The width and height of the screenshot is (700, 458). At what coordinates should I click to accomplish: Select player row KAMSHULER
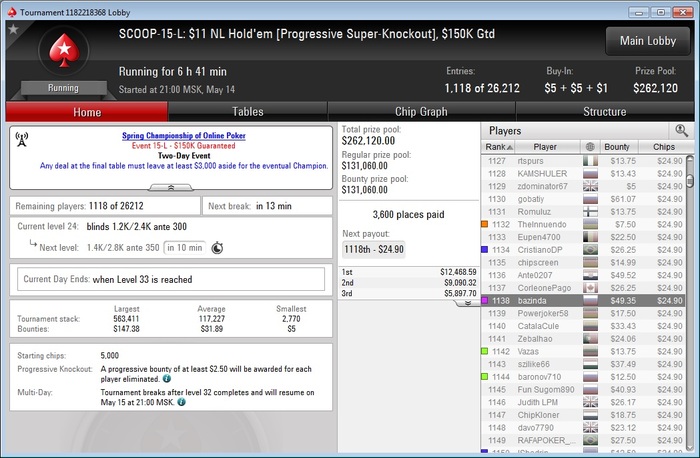point(583,174)
